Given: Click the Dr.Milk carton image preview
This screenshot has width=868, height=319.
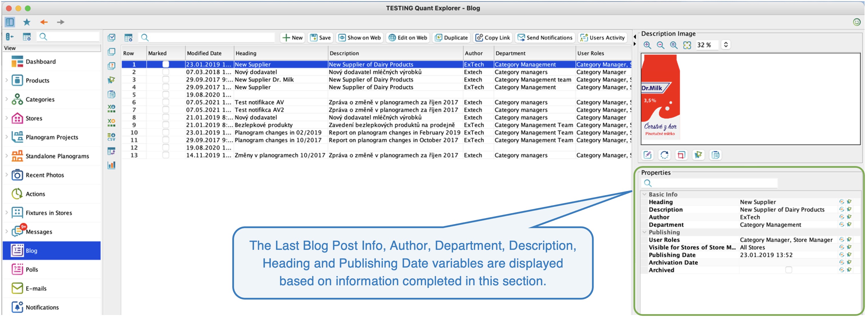Looking at the screenshot, I should [x=661, y=97].
